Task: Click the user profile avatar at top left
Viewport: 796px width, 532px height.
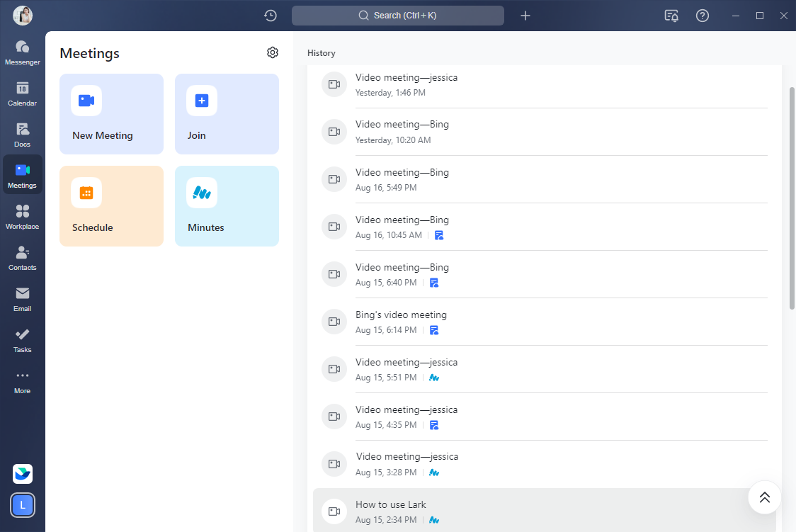Action: pyautogui.click(x=23, y=16)
